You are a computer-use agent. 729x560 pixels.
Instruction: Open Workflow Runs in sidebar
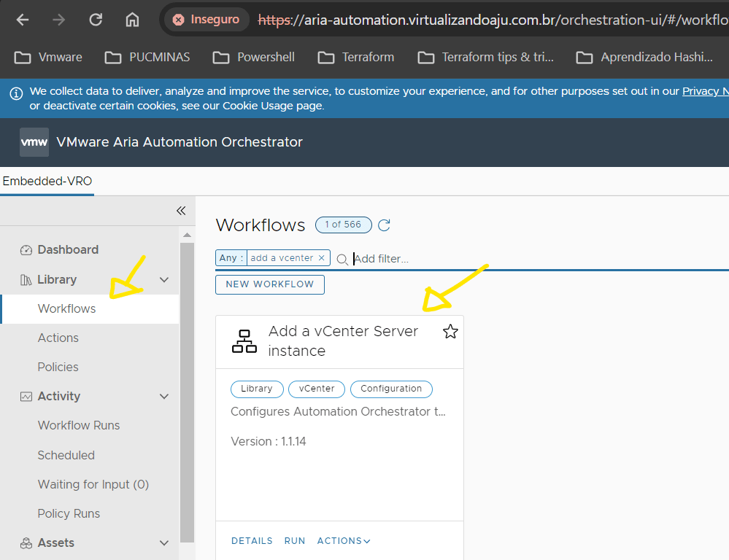click(x=79, y=426)
